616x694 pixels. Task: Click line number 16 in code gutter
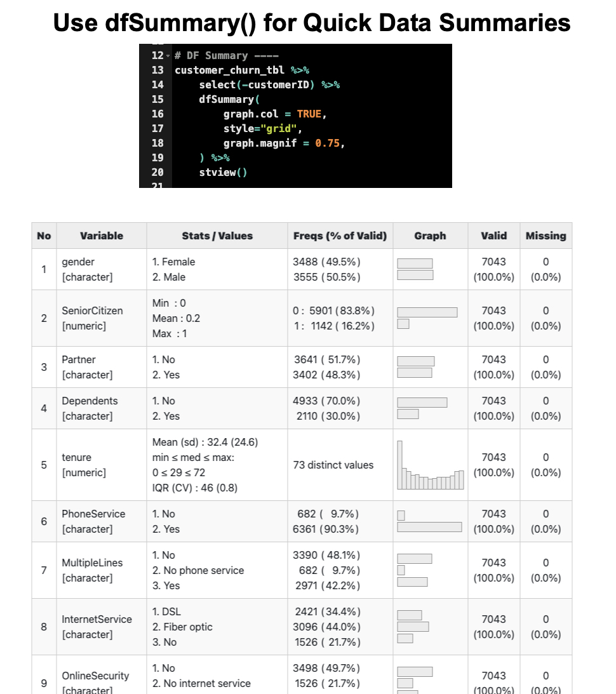(157, 114)
